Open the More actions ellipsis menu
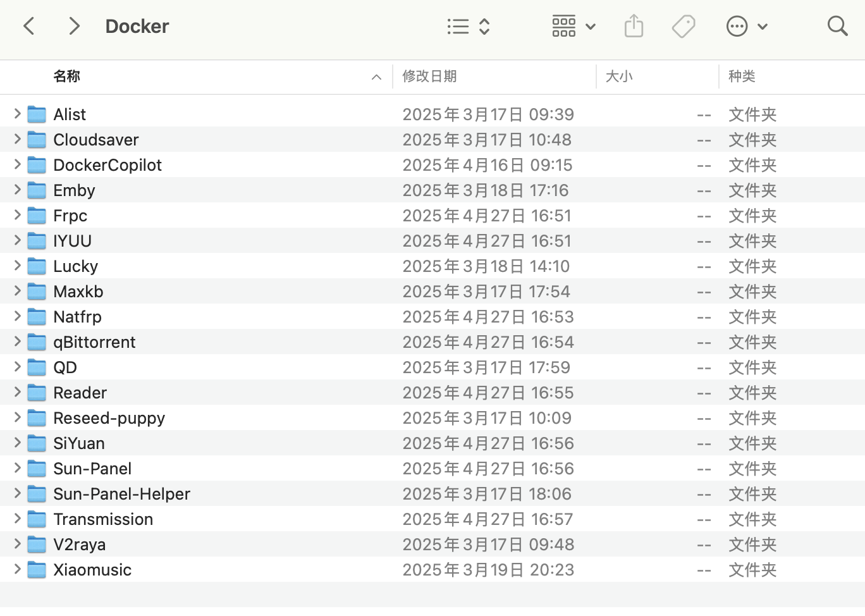The image size is (865, 616). point(747,27)
